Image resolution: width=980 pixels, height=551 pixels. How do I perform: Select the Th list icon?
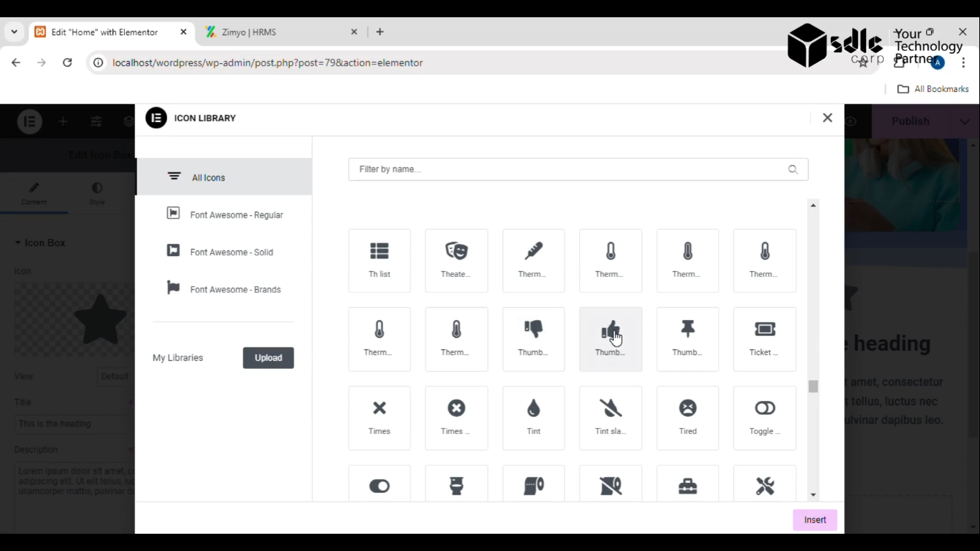(x=380, y=260)
